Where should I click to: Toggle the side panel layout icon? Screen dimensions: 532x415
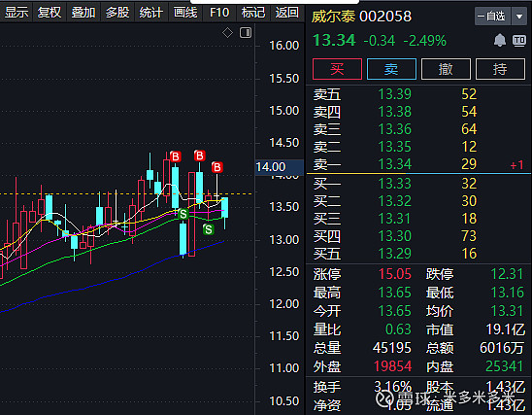click(x=246, y=33)
